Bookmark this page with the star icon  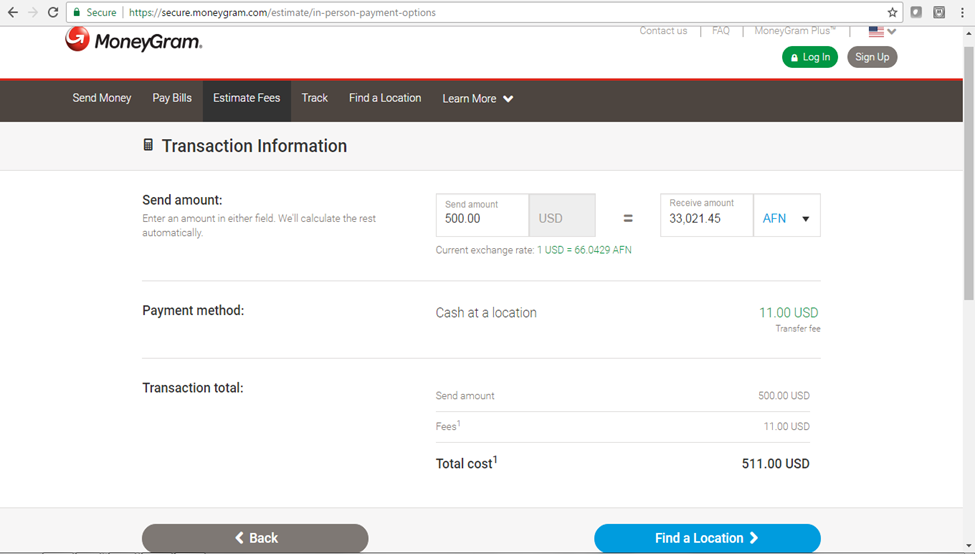pos(893,13)
